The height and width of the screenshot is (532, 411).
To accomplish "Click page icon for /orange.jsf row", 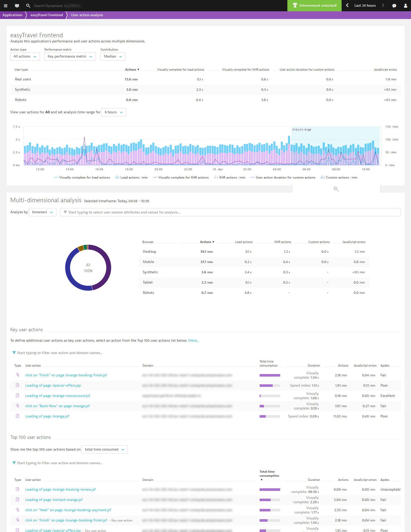I will coord(17,416).
